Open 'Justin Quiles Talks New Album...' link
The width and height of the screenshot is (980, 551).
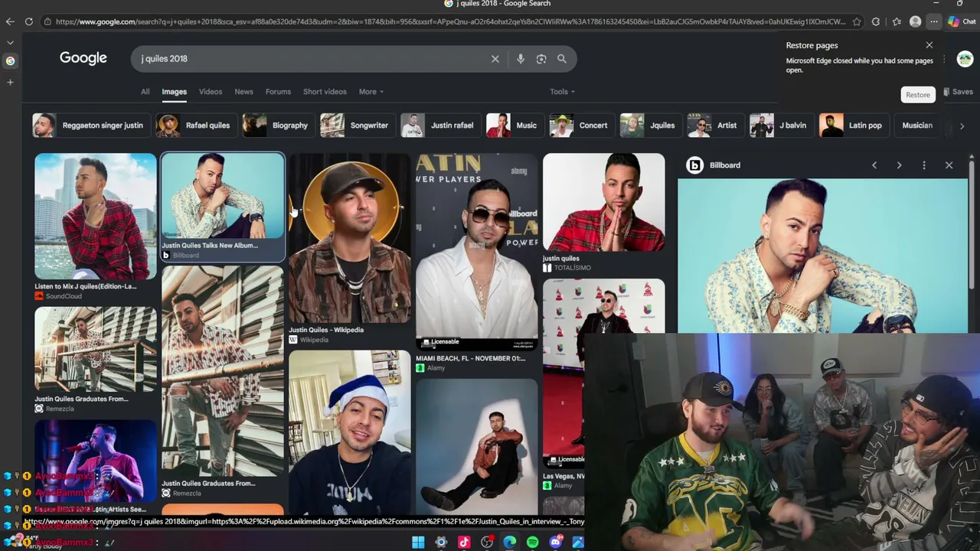tap(210, 246)
